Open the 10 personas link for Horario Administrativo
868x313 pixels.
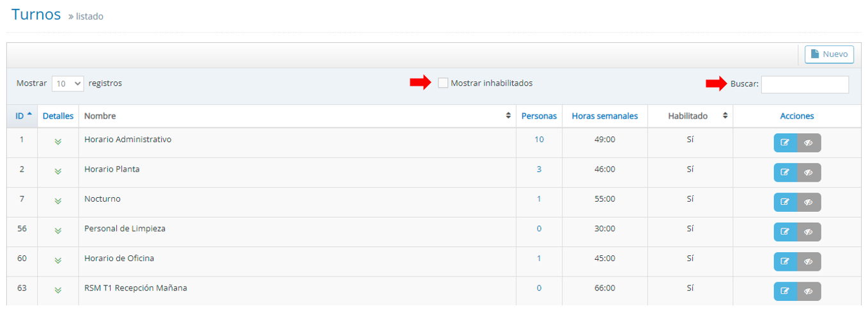[x=539, y=140]
